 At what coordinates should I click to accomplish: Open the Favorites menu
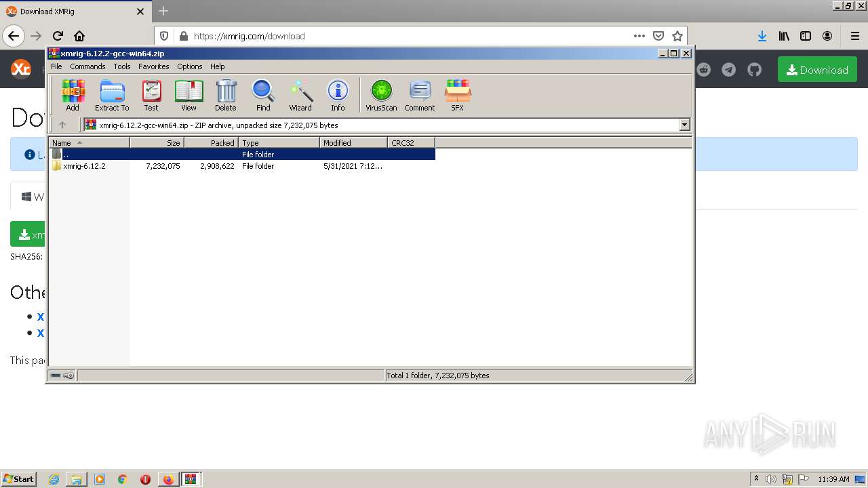pyautogui.click(x=154, y=66)
